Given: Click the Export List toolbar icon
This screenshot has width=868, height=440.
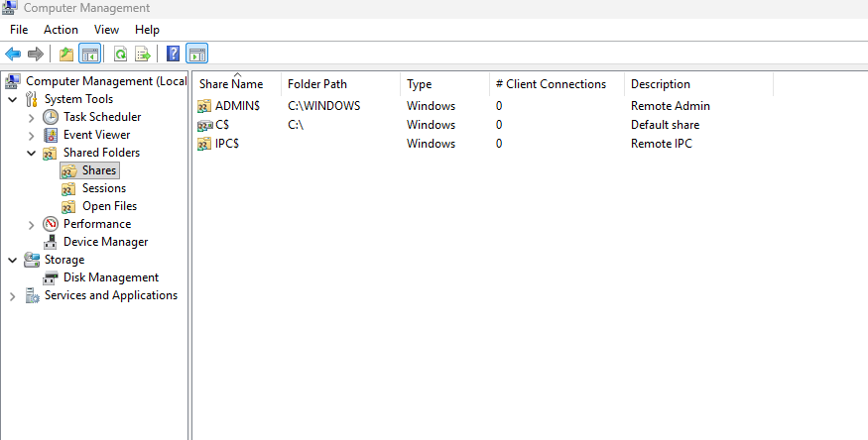Looking at the screenshot, I should [143, 54].
